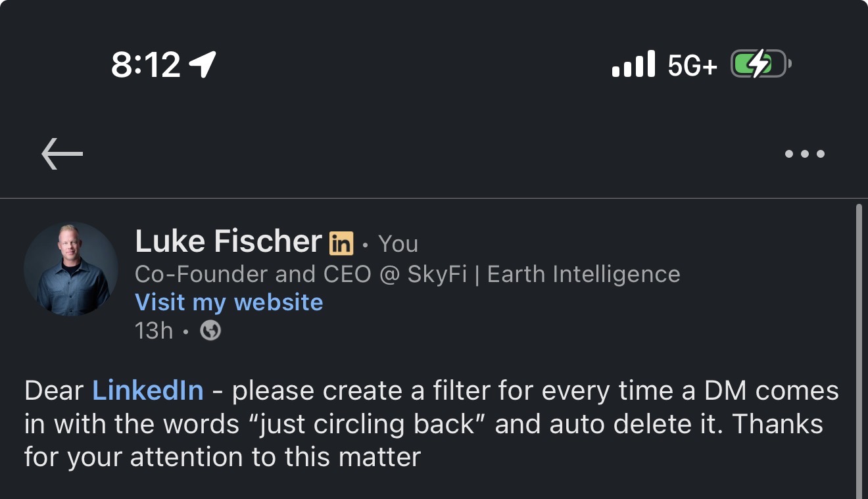Tap the You label beside the name
This screenshot has width=868, height=499.
pos(397,243)
